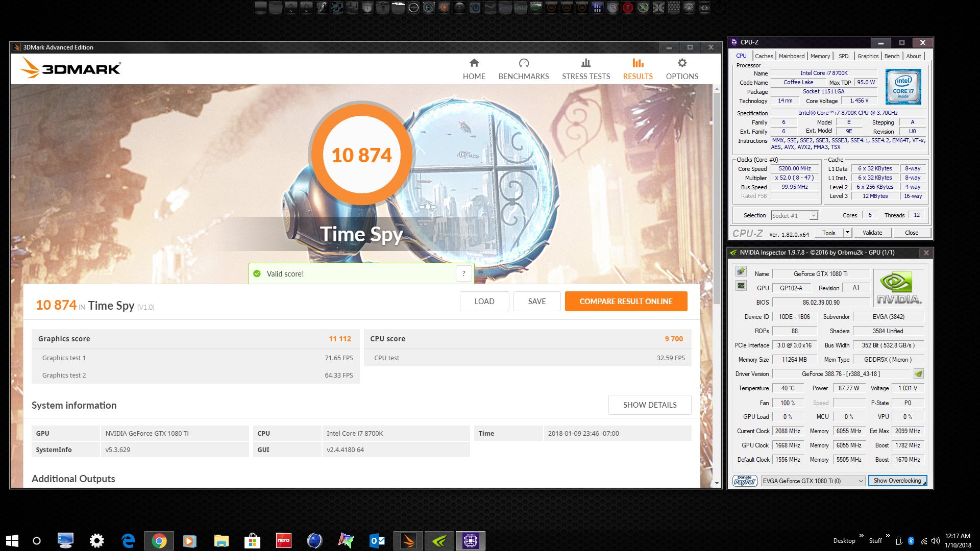Screen dimensions: 980x551
Task: Click the red T icon in top dock
Action: point(628,8)
